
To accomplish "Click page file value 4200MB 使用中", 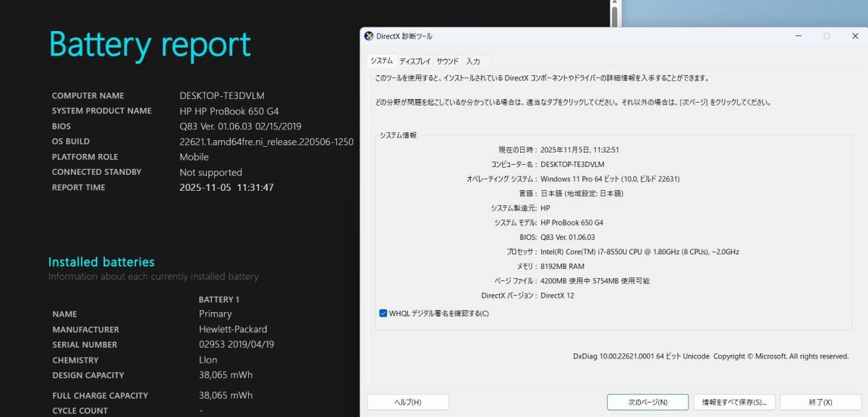I will click(x=595, y=280).
